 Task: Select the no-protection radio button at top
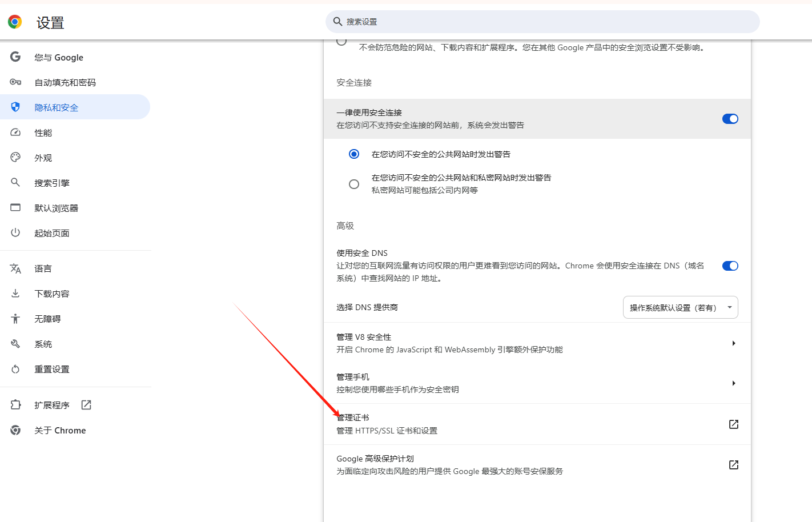[x=341, y=41]
